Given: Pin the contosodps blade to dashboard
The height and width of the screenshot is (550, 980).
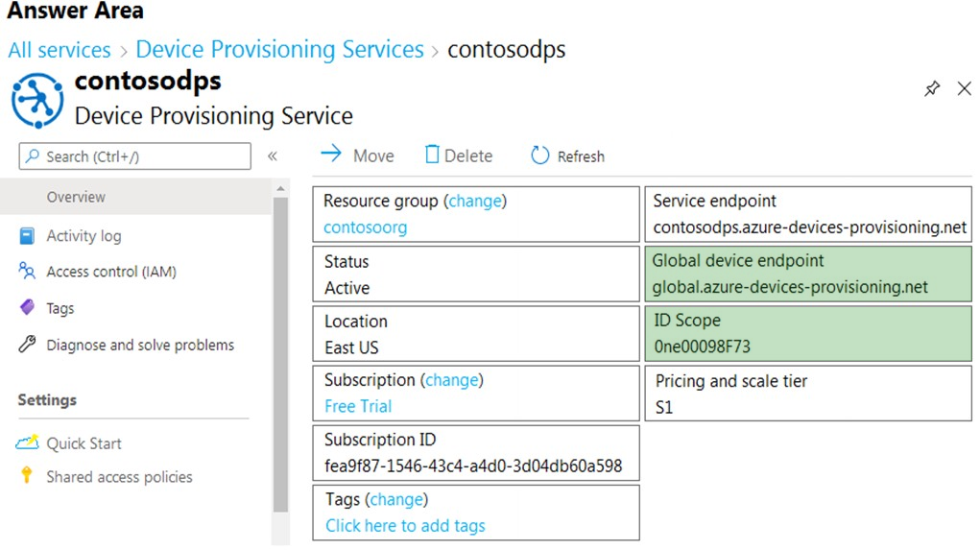Looking at the screenshot, I should (x=932, y=88).
